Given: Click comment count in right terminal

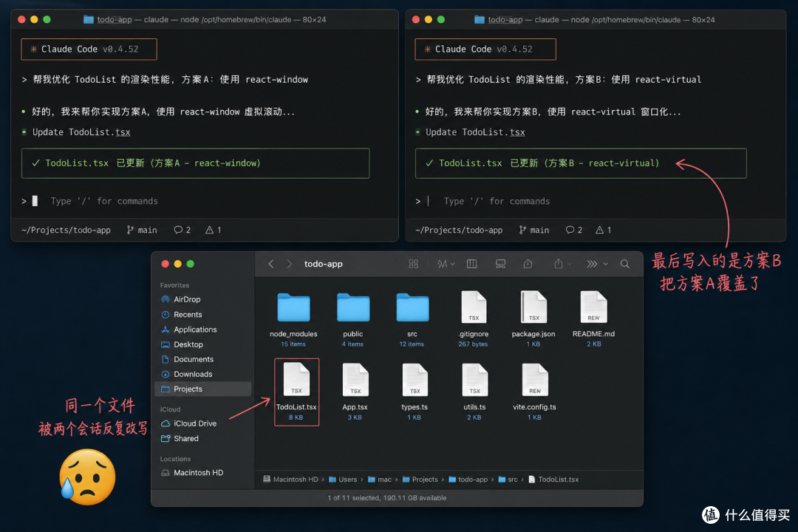Looking at the screenshot, I should pos(574,230).
